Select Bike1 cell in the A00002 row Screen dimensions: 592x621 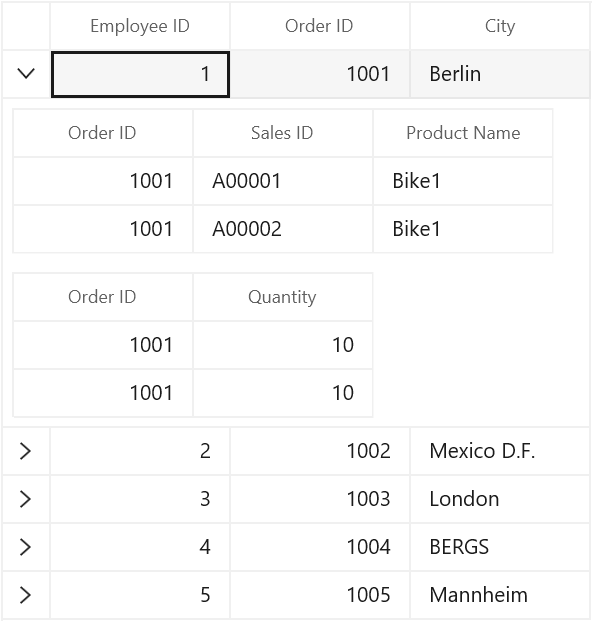coord(463,229)
